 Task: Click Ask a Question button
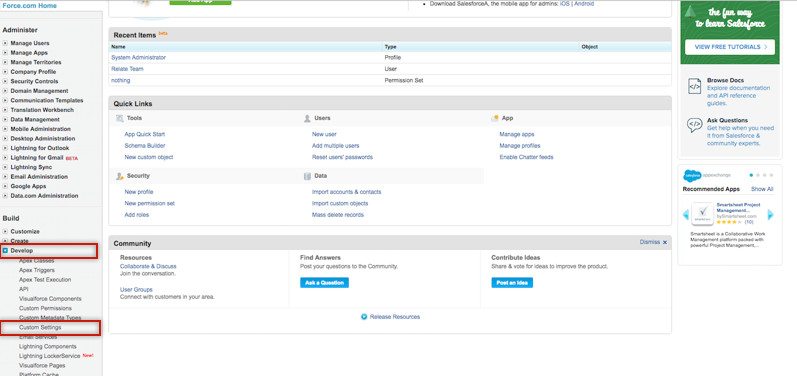[324, 283]
